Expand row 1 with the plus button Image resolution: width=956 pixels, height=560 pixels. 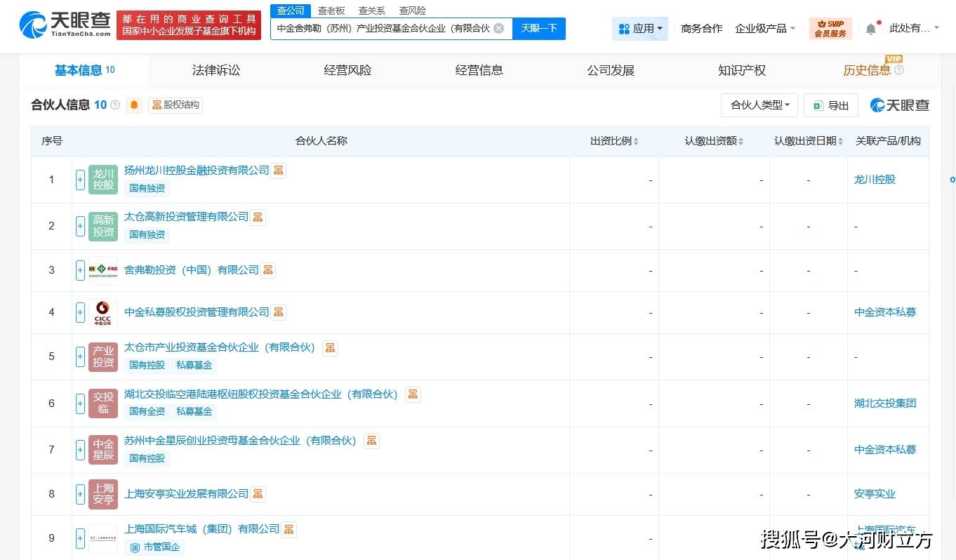[80, 180]
